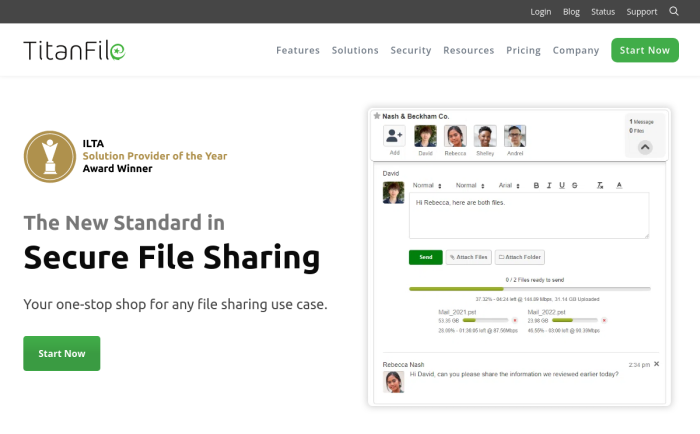Click the 'Rebecca Nash' sender name
The image size is (700, 434).
pos(403,364)
